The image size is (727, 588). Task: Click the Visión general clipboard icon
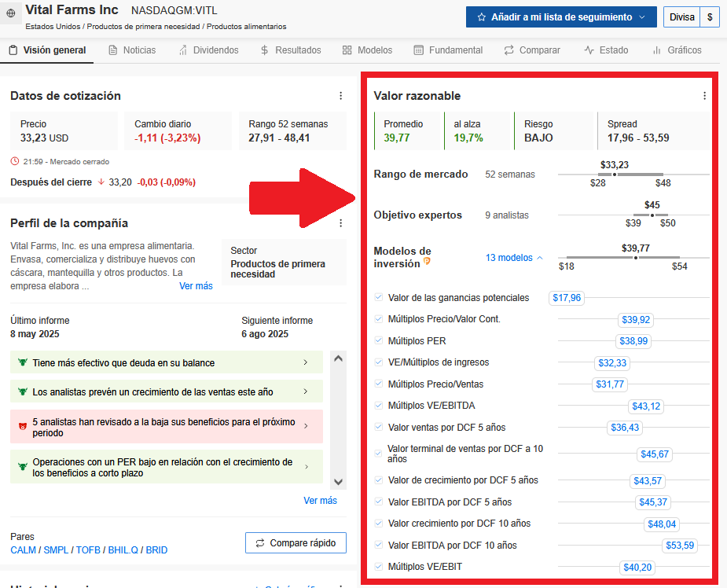click(13, 50)
